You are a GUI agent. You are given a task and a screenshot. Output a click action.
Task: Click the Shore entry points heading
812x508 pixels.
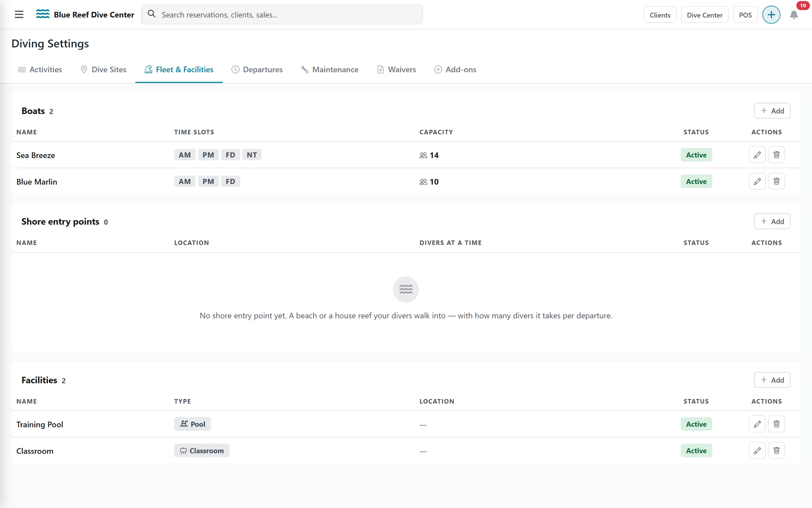click(x=60, y=222)
